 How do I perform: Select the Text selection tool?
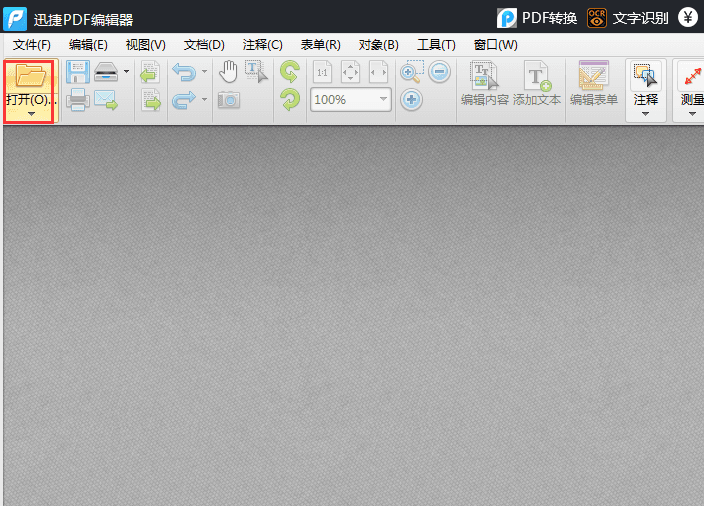pyautogui.click(x=256, y=72)
